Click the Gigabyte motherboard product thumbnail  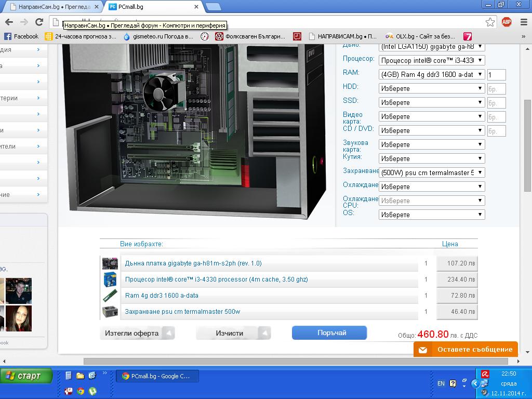tap(110, 263)
